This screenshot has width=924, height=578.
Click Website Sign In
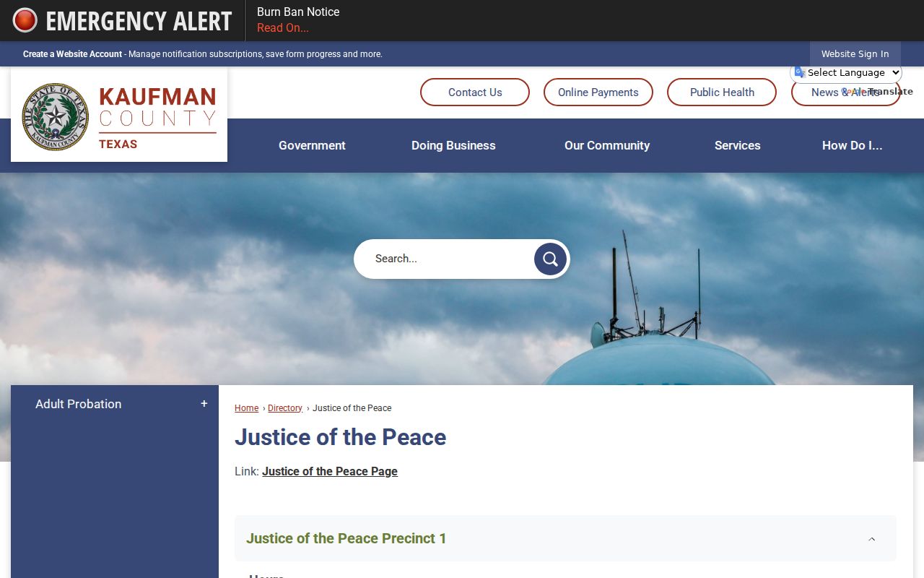coord(855,54)
